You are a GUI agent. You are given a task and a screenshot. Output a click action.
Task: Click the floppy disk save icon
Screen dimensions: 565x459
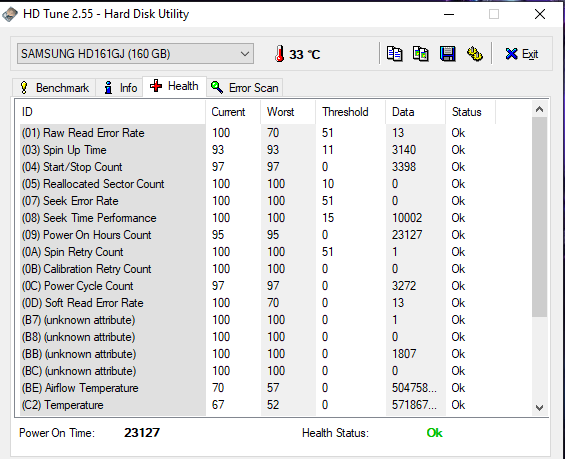pos(448,54)
